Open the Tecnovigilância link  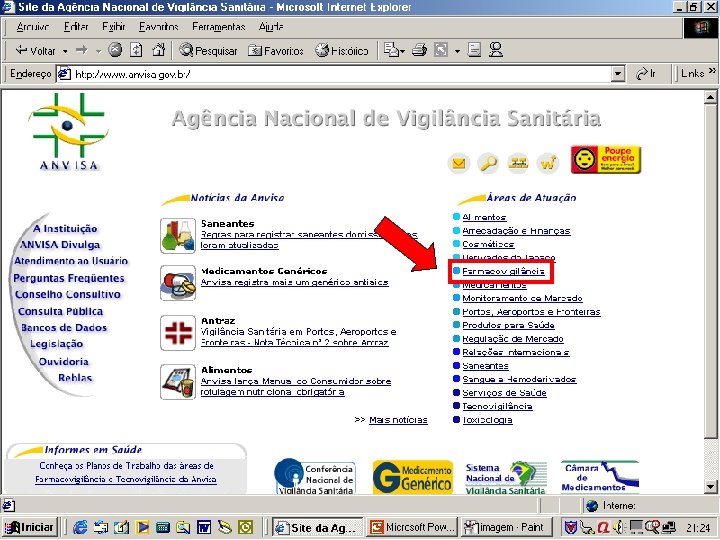(x=497, y=406)
